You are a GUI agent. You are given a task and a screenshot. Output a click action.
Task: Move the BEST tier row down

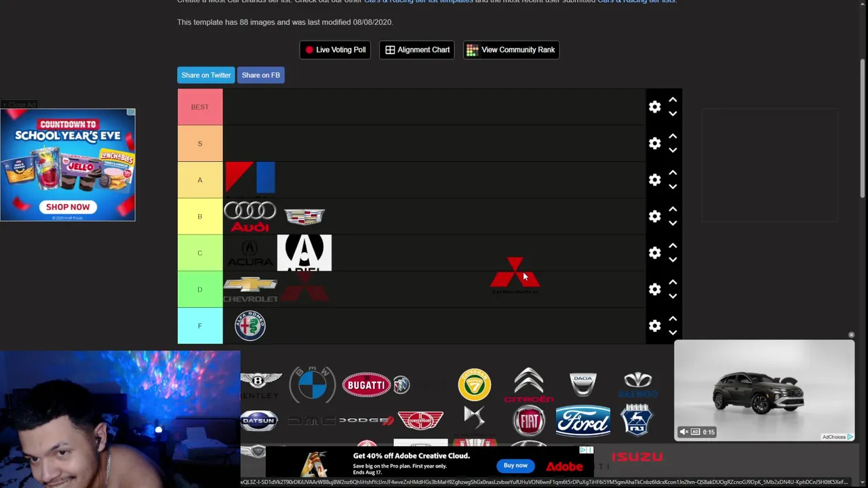point(673,114)
